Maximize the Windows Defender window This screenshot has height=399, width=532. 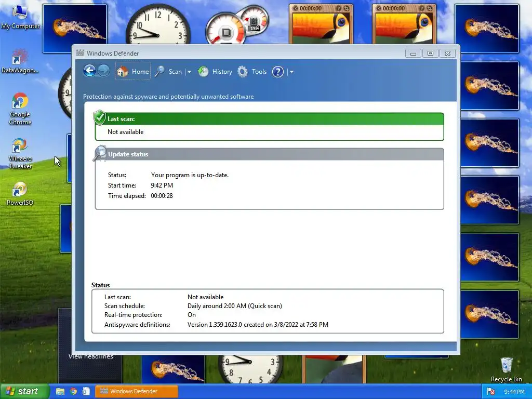tap(430, 54)
